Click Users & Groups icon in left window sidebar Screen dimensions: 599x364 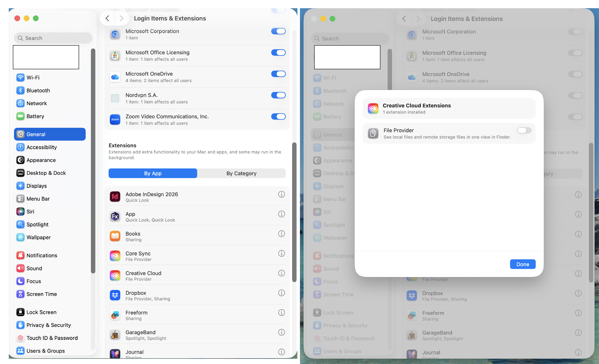click(20, 351)
